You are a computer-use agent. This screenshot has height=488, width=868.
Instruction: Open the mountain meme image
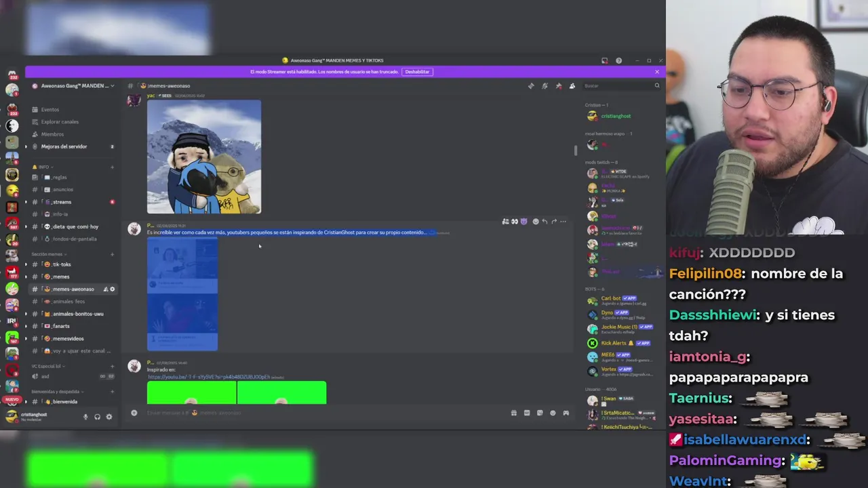(x=204, y=157)
